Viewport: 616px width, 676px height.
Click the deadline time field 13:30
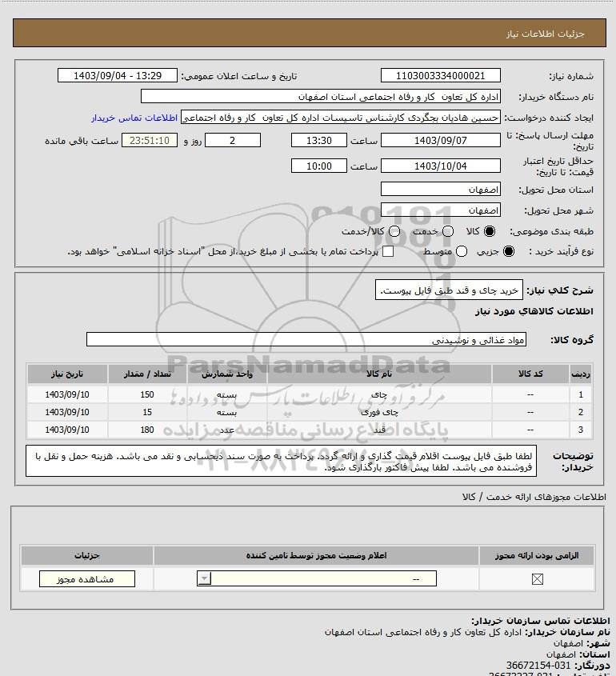pyautogui.click(x=319, y=141)
